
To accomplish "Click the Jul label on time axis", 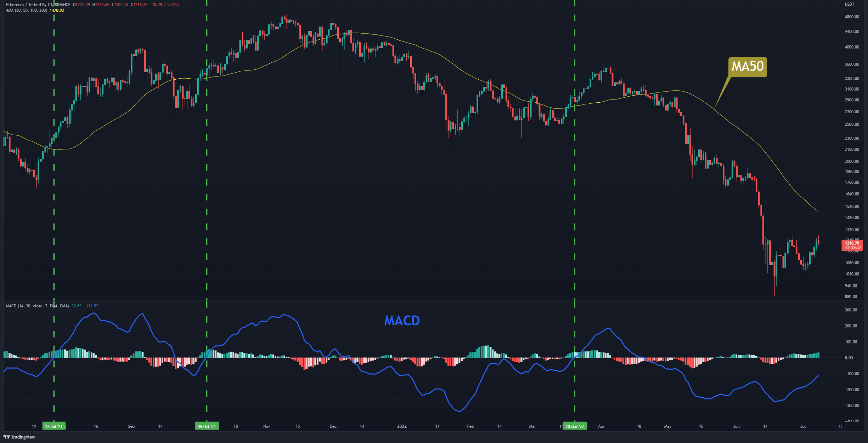I will click(x=803, y=426).
